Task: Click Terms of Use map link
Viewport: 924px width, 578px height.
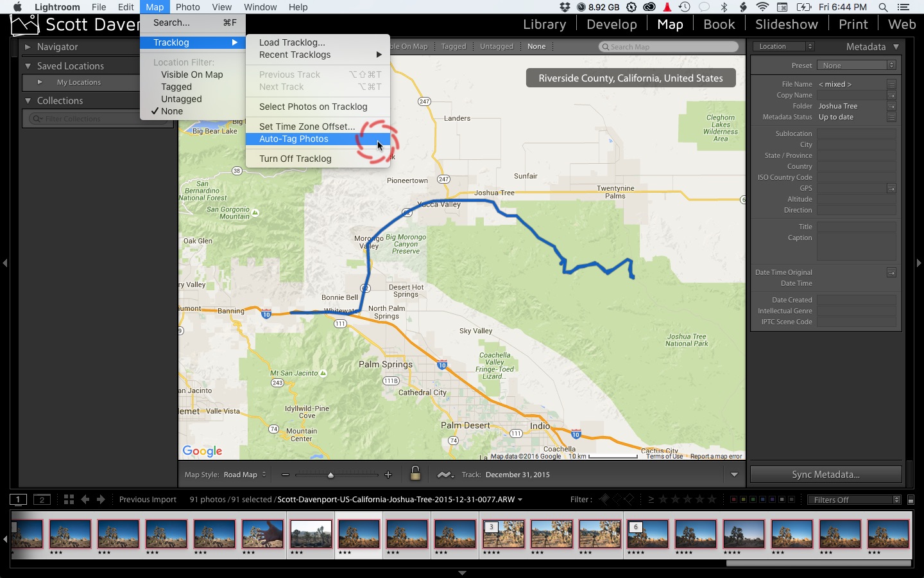Action: pos(664,456)
